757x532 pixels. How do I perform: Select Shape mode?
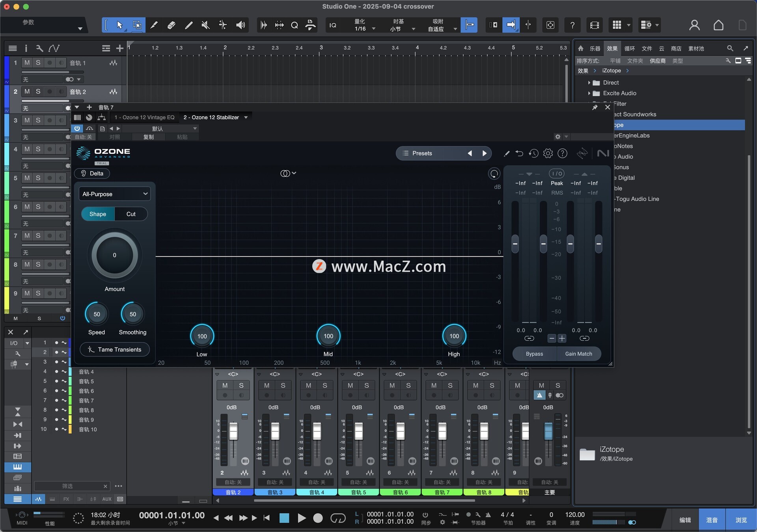[98, 214]
